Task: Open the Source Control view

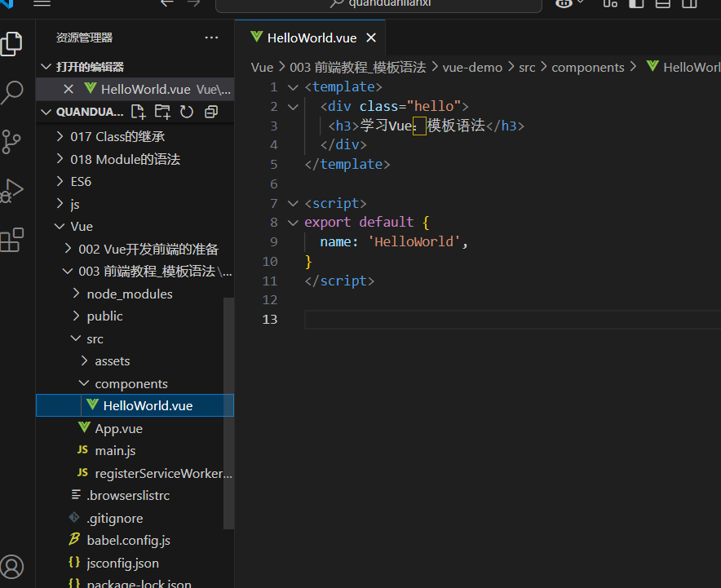Action: point(11,142)
